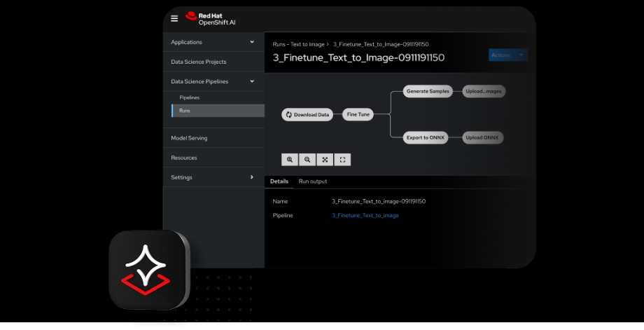
Task: Zoom out of the pipeline graph
Action: point(307,160)
